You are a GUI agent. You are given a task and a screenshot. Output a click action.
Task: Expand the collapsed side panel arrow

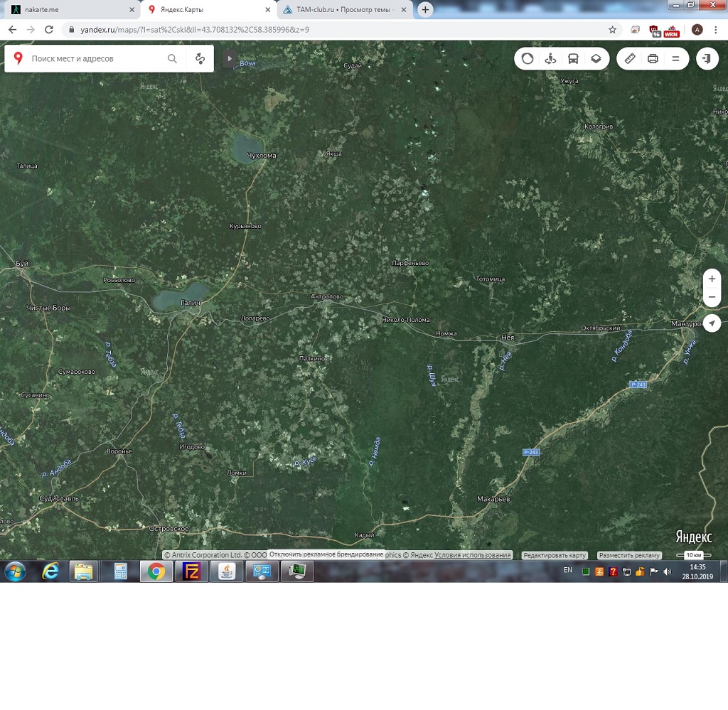tap(230, 59)
